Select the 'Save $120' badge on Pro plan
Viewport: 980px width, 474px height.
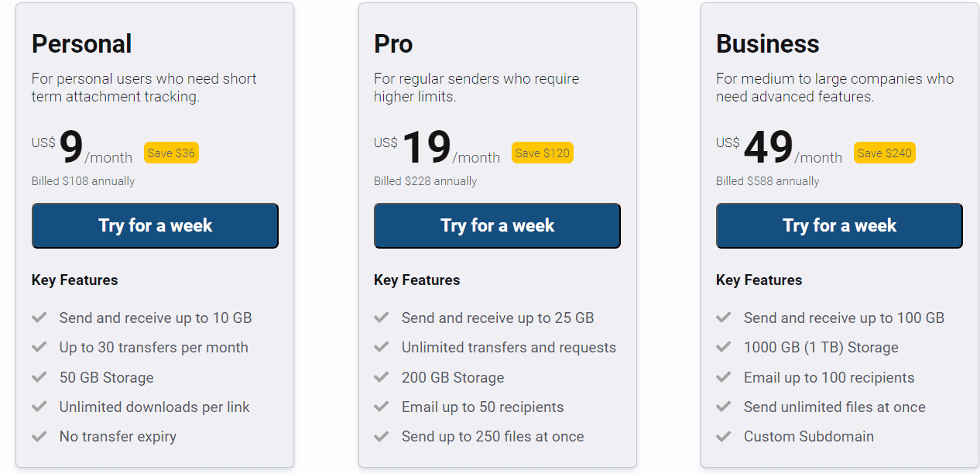[x=543, y=153]
